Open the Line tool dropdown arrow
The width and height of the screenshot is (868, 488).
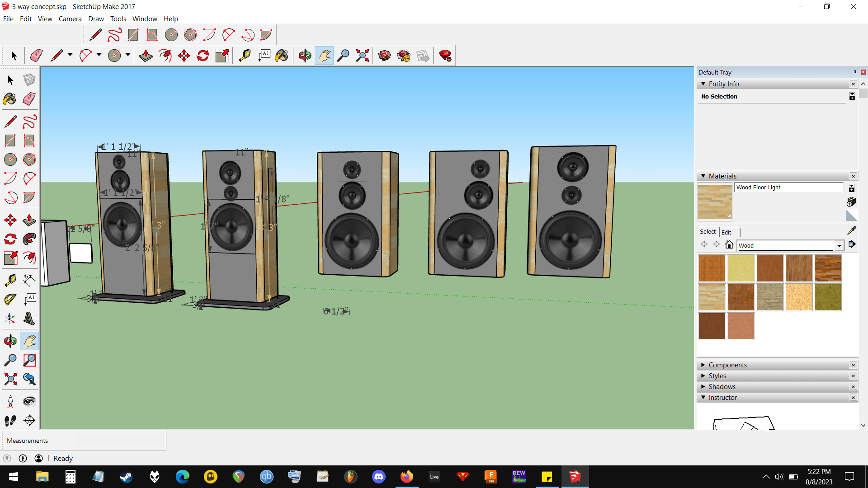tap(70, 55)
